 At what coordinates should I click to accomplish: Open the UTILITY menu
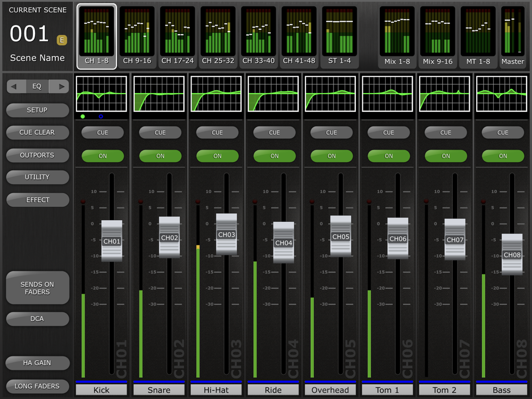tap(37, 177)
